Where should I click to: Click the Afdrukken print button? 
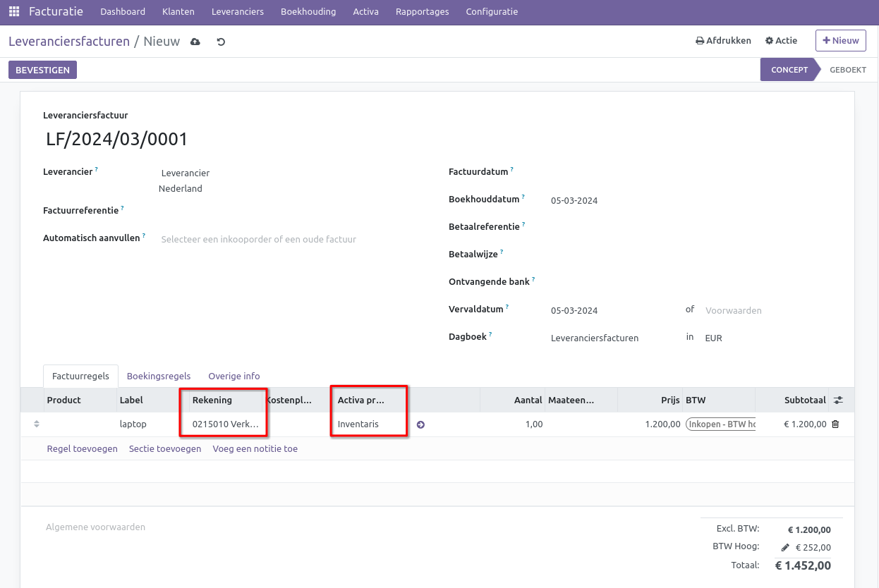pyautogui.click(x=723, y=41)
